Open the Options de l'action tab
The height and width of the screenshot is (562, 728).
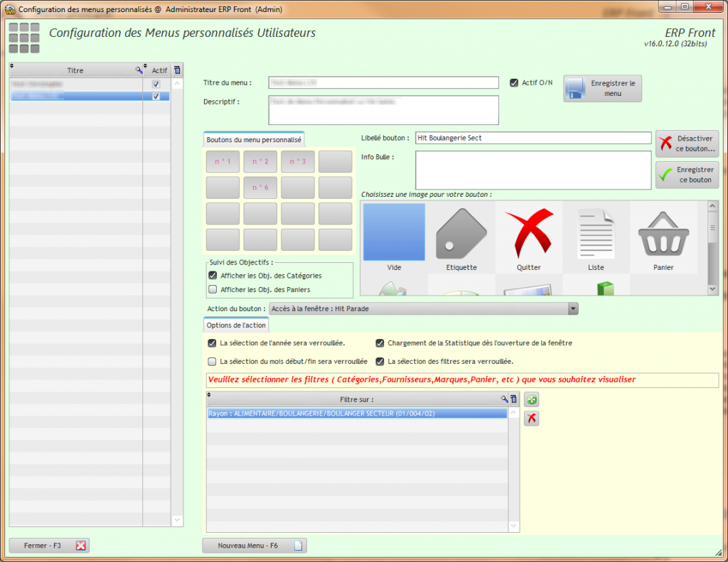pyautogui.click(x=236, y=325)
